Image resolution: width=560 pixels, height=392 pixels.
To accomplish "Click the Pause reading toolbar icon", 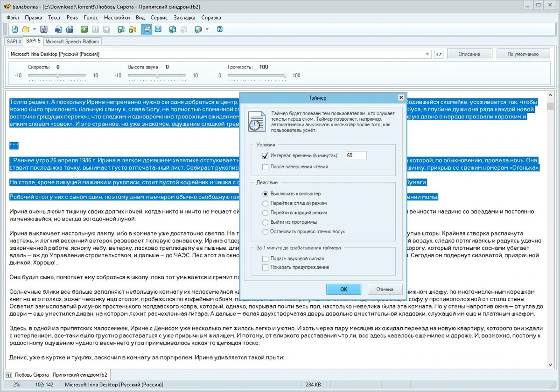I will [x=96, y=29].
